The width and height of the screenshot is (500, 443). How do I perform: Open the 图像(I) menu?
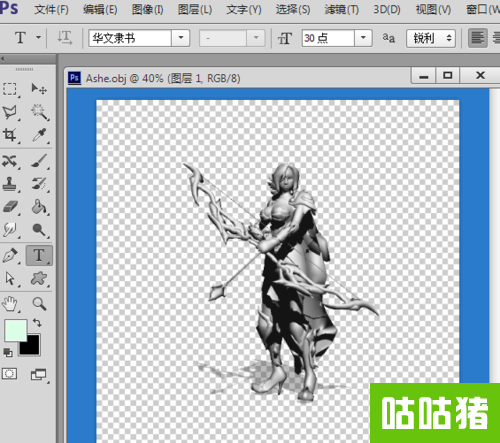[147, 10]
